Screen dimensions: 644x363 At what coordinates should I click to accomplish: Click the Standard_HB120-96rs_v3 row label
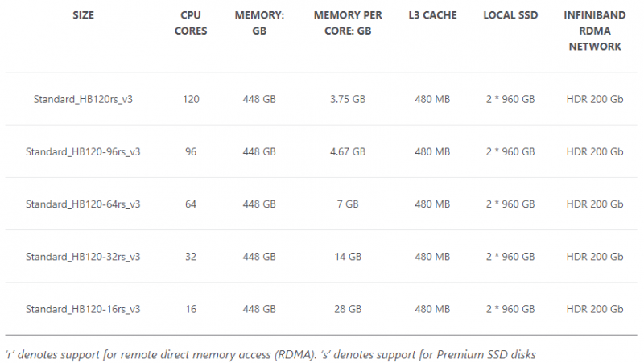83,152
